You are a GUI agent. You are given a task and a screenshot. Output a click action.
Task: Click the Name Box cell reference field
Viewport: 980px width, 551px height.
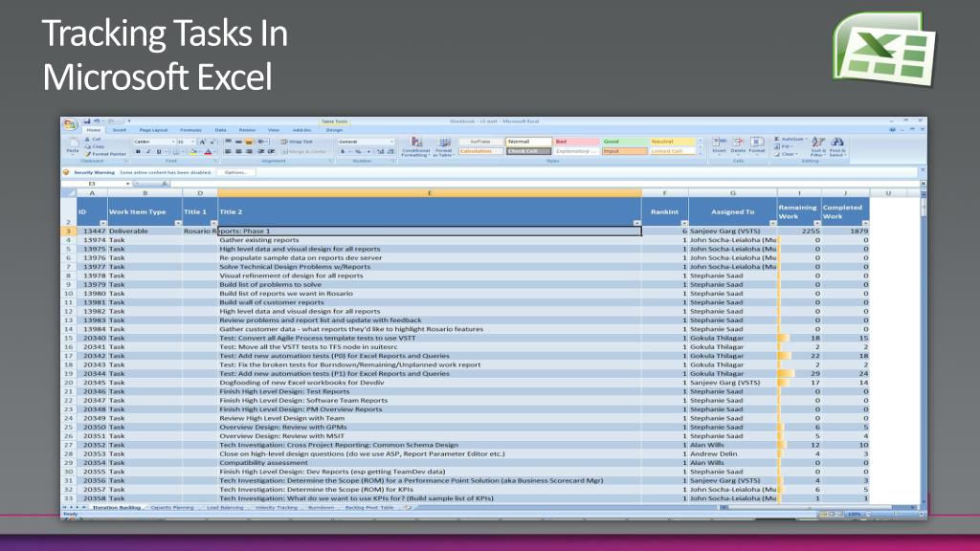coord(93,184)
